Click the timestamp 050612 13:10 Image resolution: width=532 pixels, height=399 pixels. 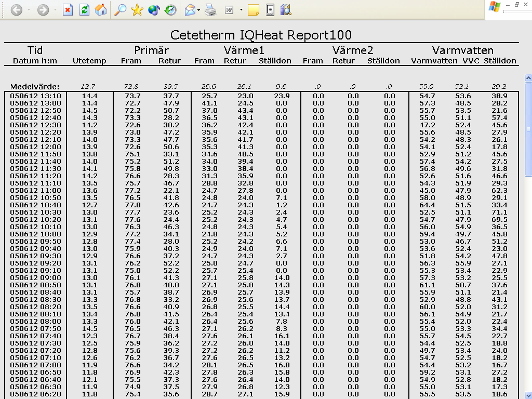pos(36,96)
